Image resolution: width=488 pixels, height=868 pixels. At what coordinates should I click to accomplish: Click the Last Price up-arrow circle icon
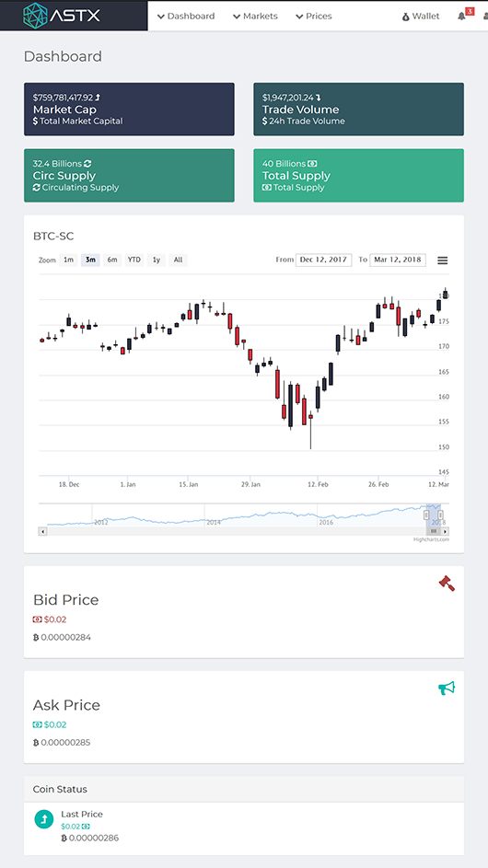point(44,818)
